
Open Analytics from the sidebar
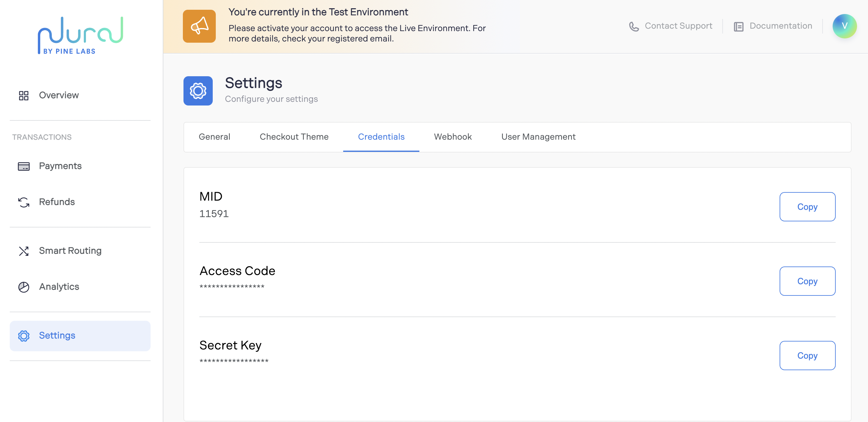pos(59,287)
